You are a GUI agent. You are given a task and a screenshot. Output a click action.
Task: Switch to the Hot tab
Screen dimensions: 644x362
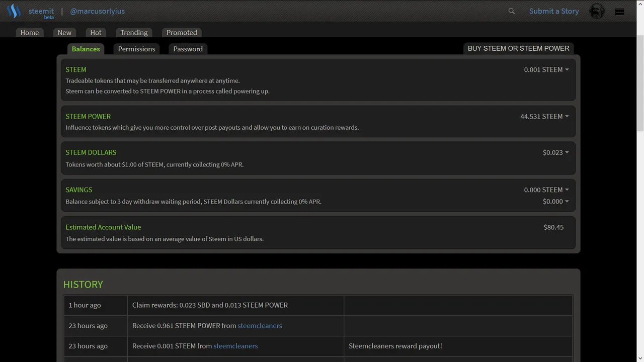[96, 32]
